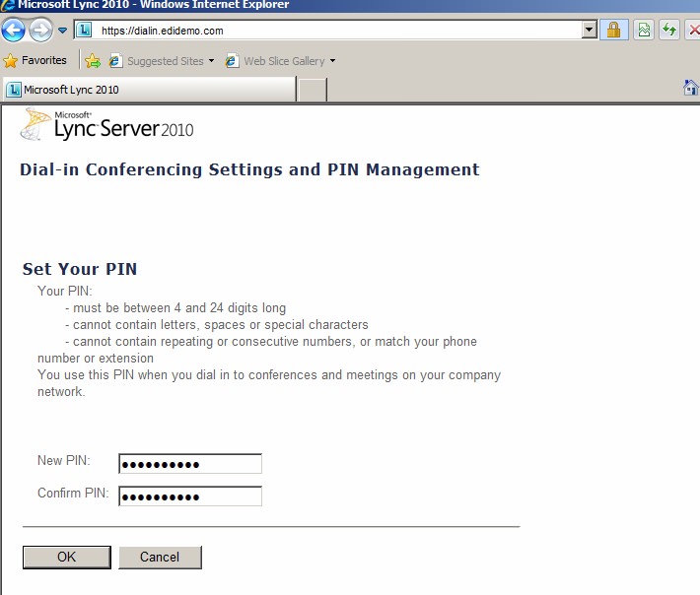Open the Web Slice Gallery link
This screenshot has height=595, width=700.
284,61
